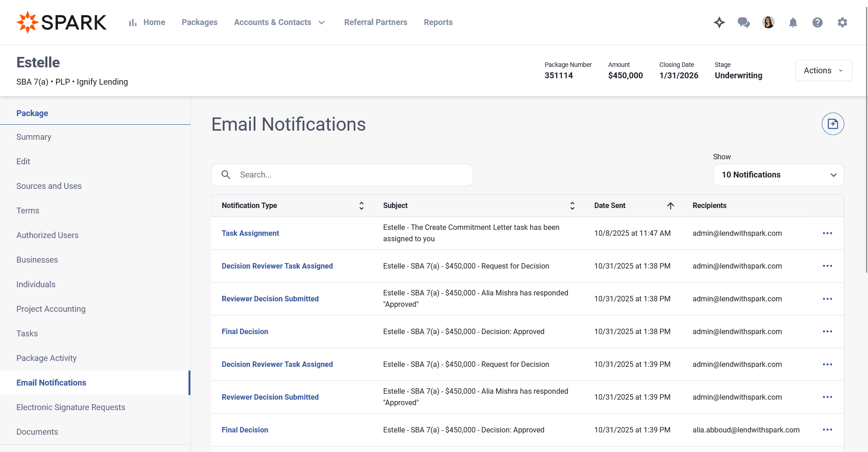The image size is (868, 452).
Task: Click the SPARK logo
Action: click(x=61, y=22)
